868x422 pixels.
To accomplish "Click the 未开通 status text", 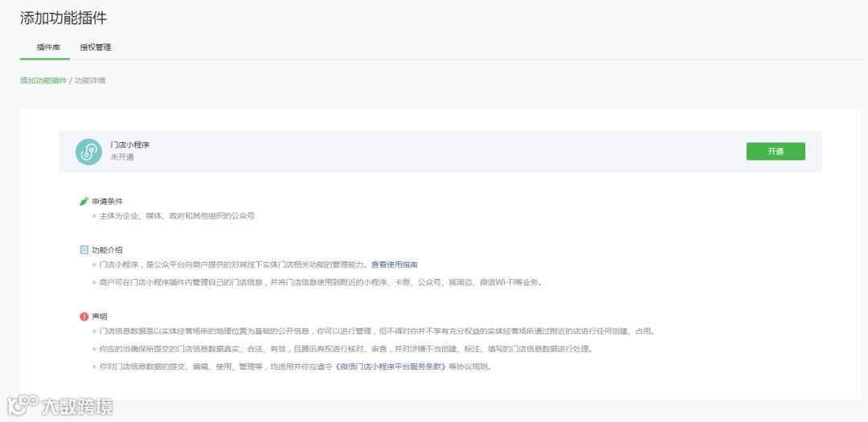I will (x=122, y=157).
